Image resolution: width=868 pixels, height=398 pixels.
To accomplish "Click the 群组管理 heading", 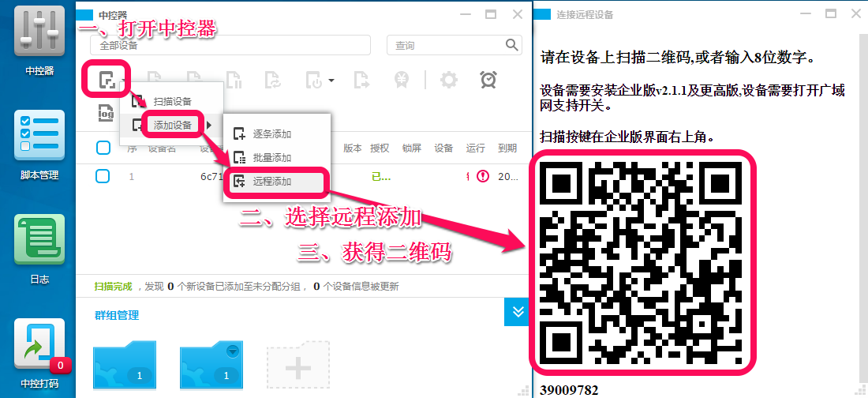I will [116, 315].
